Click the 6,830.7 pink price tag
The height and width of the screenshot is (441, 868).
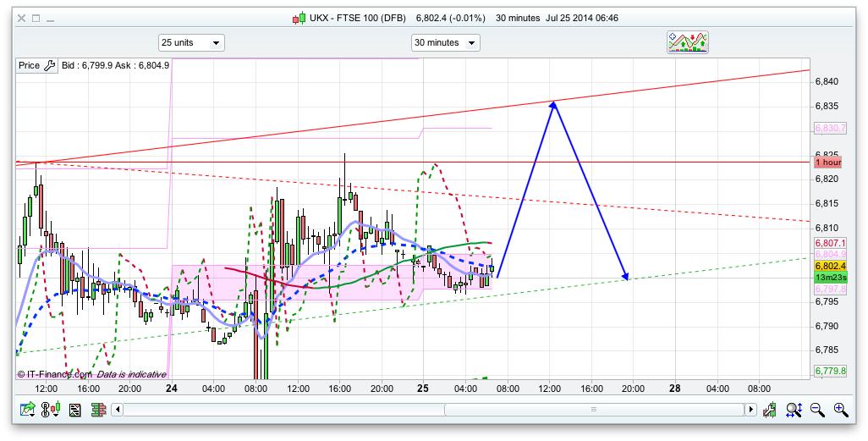(x=831, y=129)
